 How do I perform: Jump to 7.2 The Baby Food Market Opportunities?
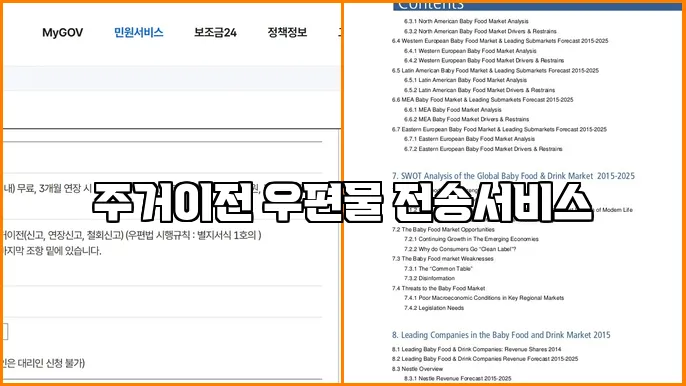pyautogui.click(x=443, y=229)
